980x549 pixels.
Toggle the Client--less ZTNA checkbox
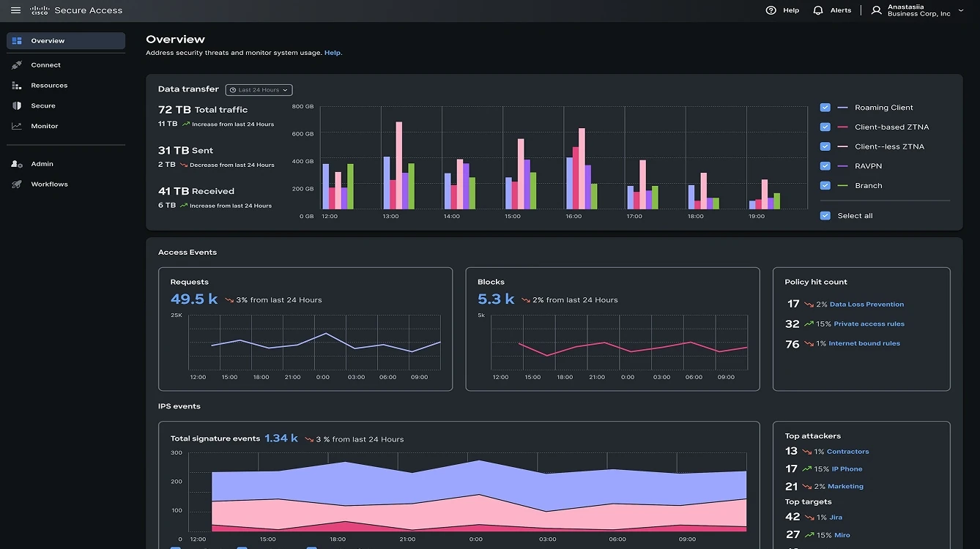[825, 146]
